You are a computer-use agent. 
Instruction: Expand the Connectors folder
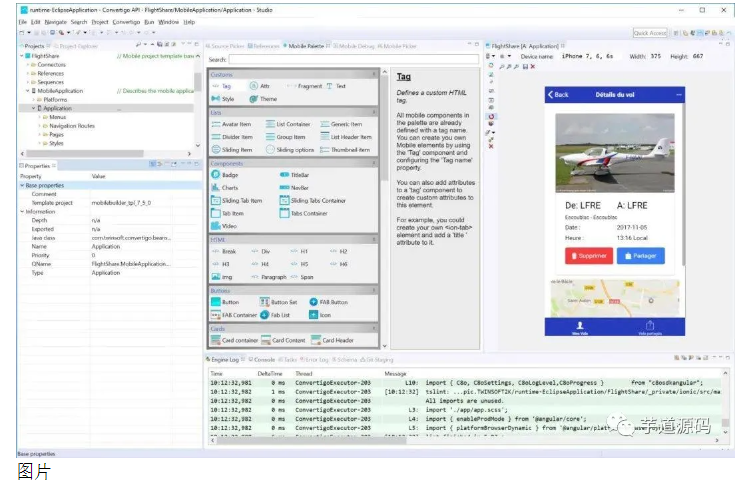(28, 65)
